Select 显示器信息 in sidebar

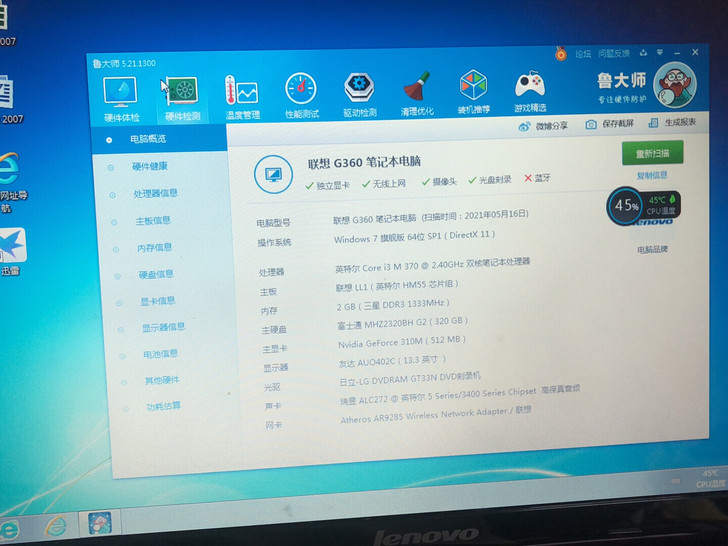click(x=163, y=327)
